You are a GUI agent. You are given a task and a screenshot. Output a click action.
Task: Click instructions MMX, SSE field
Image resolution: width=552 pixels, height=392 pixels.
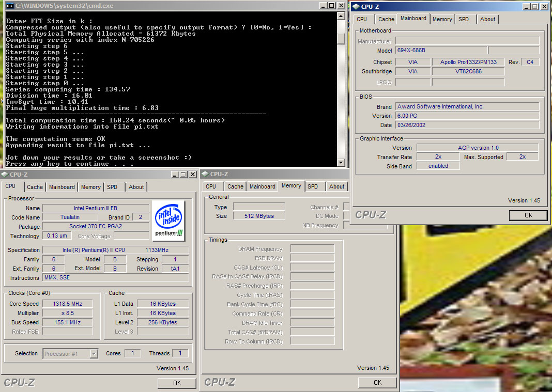tap(115, 278)
